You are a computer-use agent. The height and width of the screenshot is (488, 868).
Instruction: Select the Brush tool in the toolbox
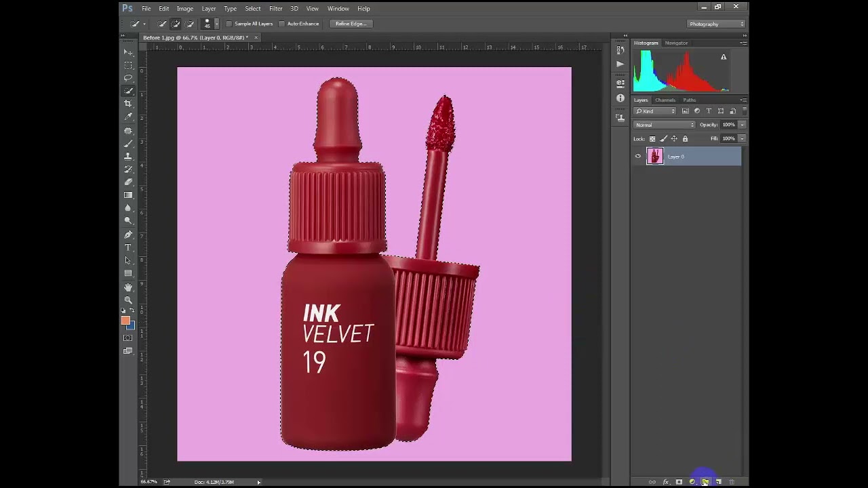(x=128, y=143)
